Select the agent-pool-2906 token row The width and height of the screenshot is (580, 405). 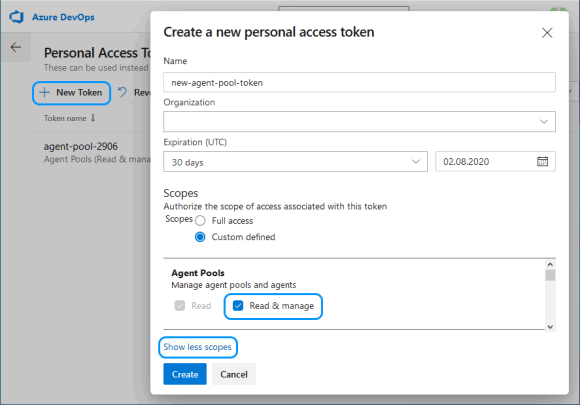(91, 152)
